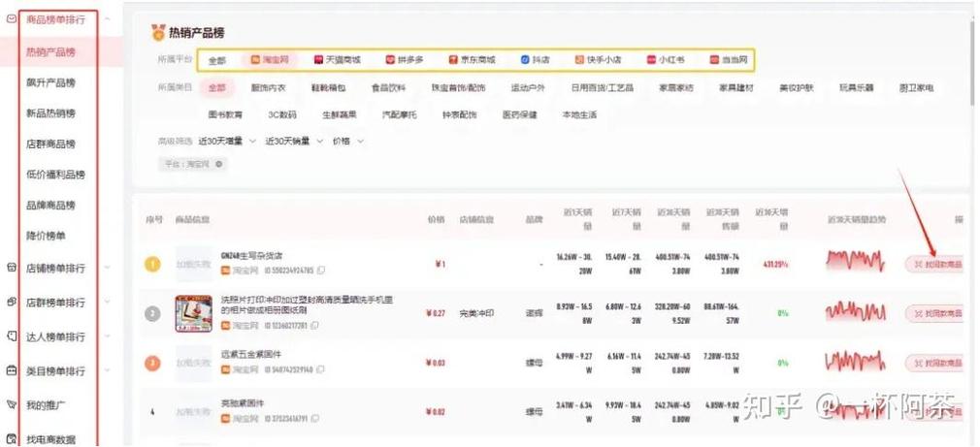Choose the 美妆护肤 category filter
The height and width of the screenshot is (447, 980).
[797, 88]
